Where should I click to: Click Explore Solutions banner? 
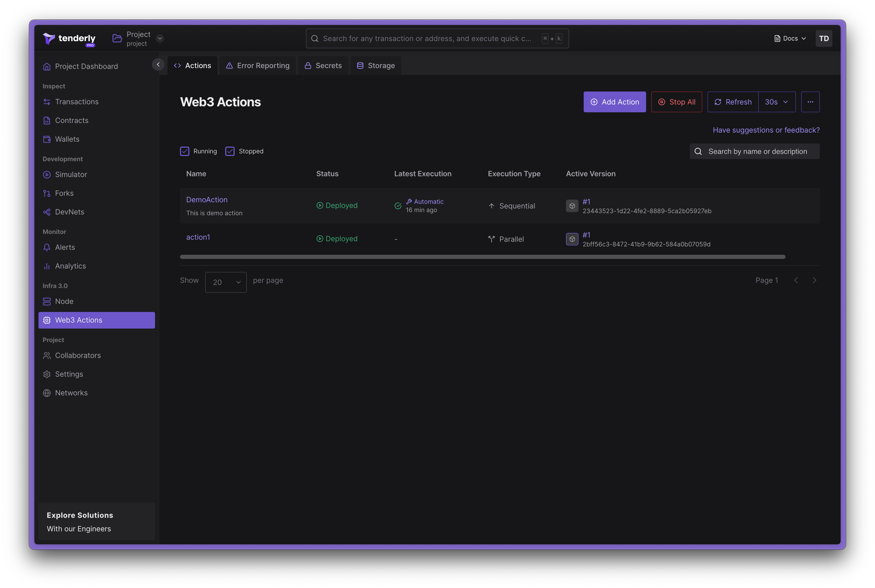[x=96, y=522]
